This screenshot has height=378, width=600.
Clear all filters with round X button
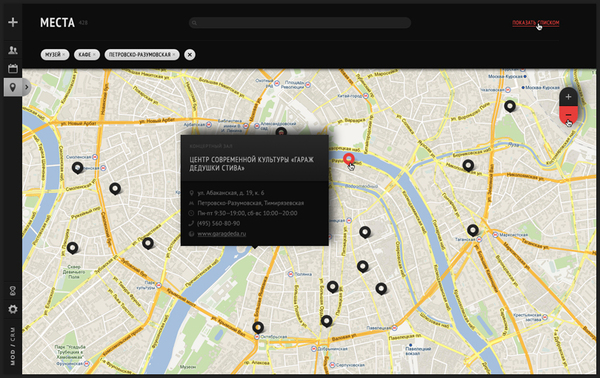(x=189, y=55)
